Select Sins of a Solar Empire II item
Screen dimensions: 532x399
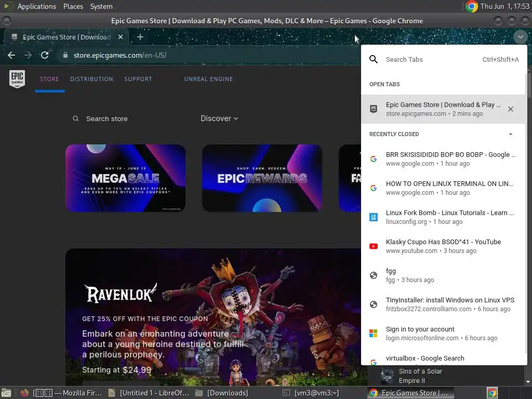(x=445, y=376)
